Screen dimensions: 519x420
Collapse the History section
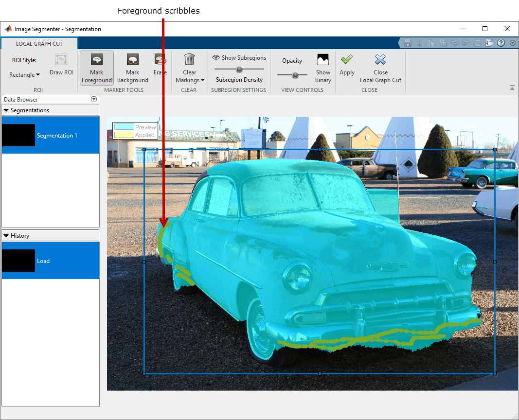[6, 236]
